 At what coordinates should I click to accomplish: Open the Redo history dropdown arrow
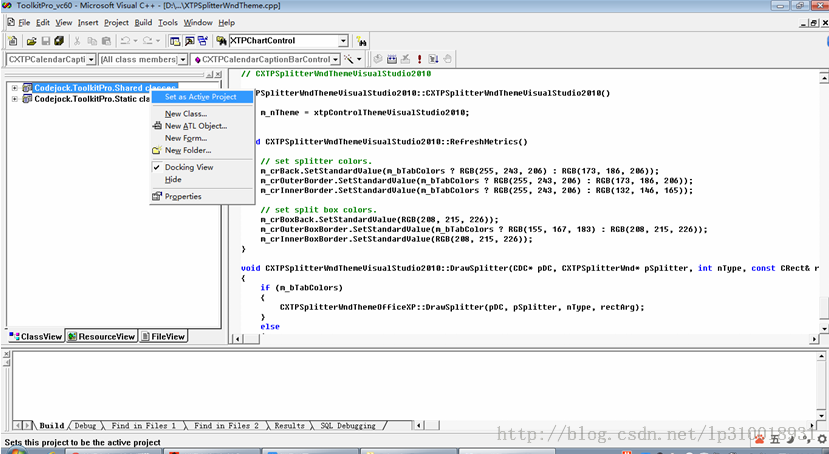click(x=158, y=41)
